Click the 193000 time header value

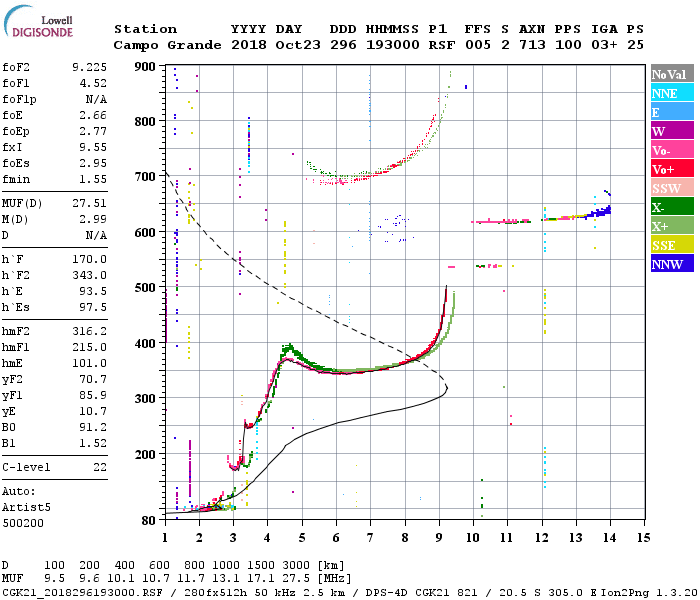tap(392, 45)
